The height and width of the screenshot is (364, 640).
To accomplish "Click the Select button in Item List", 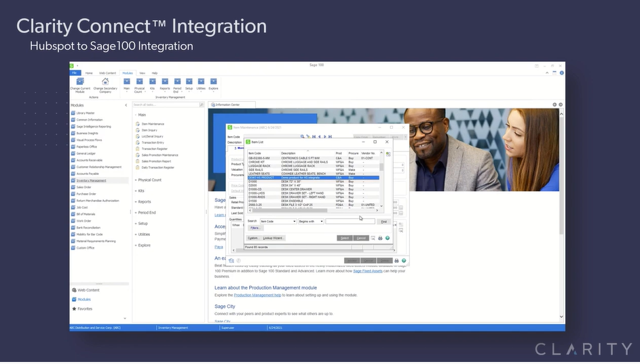I will pyautogui.click(x=345, y=238).
